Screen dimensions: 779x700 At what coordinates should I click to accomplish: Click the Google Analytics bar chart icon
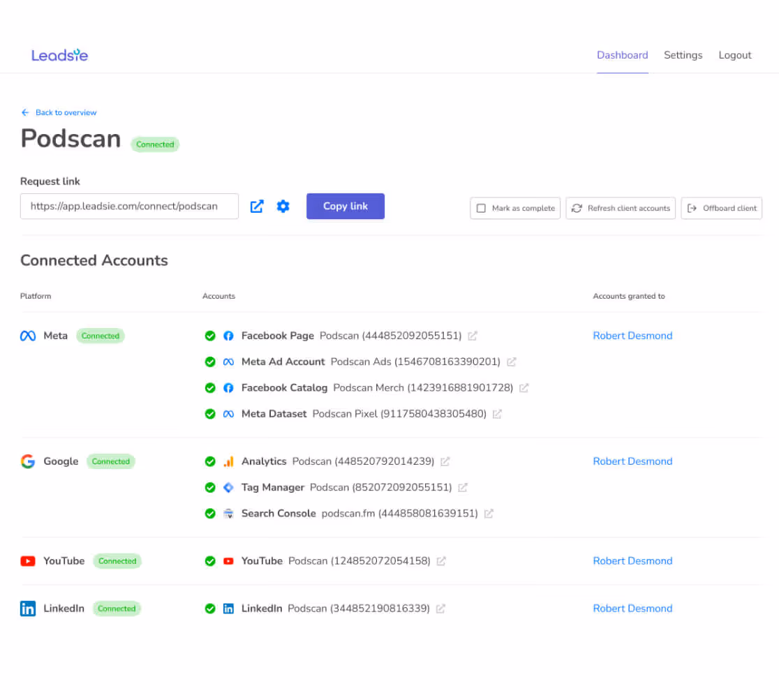228,461
